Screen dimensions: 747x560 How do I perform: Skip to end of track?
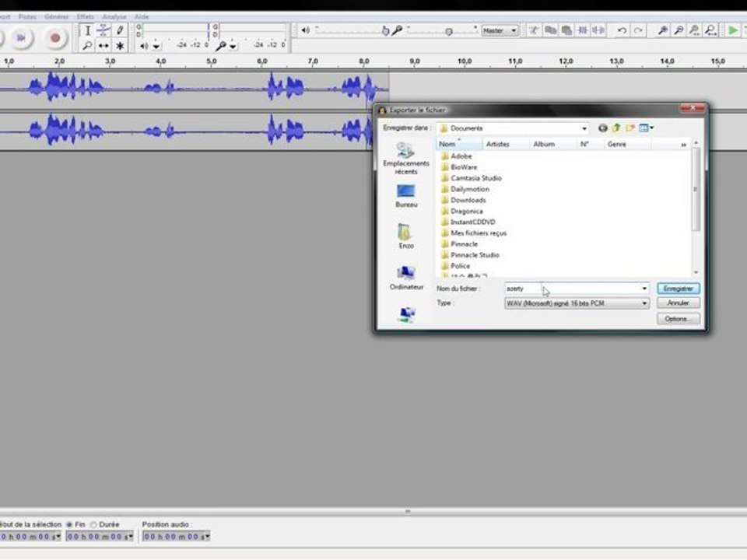coord(21,37)
